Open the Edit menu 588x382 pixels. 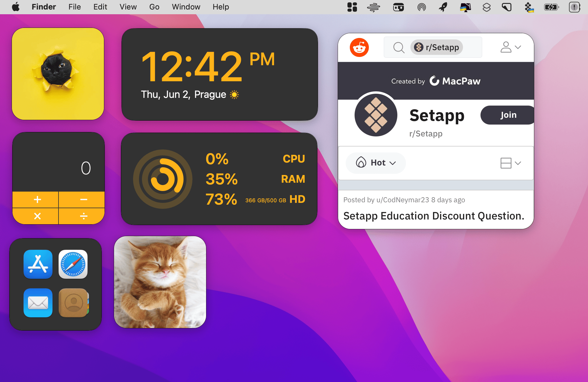point(100,7)
